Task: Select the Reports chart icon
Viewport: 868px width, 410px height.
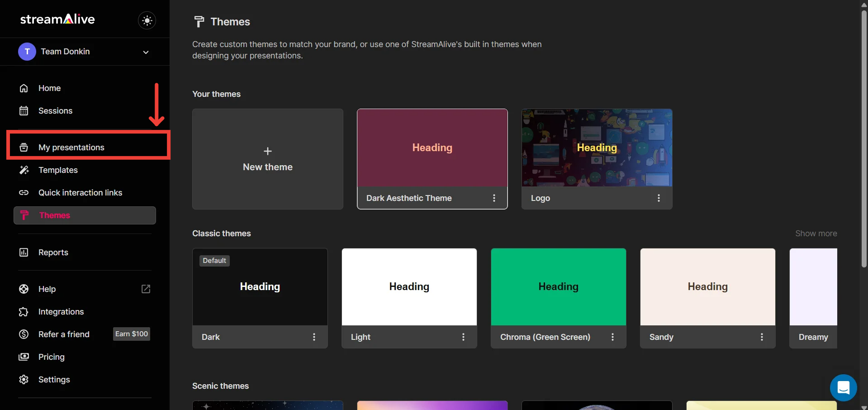Action: click(24, 253)
